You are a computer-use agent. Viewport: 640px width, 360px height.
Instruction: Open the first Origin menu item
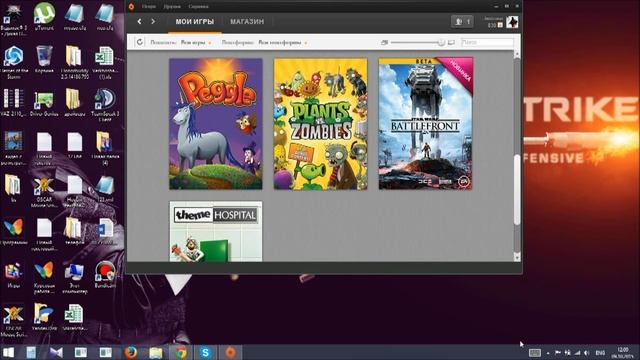[x=149, y=7]
